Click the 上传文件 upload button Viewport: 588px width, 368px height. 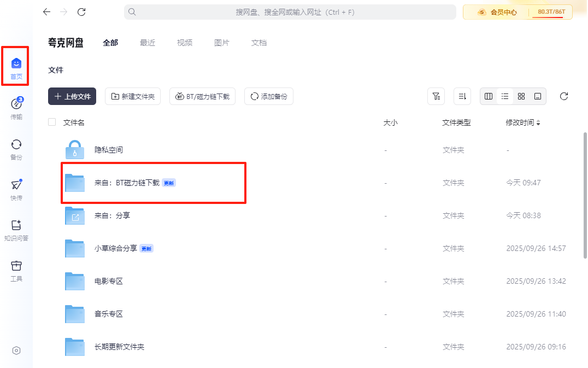tap(72, 96)
